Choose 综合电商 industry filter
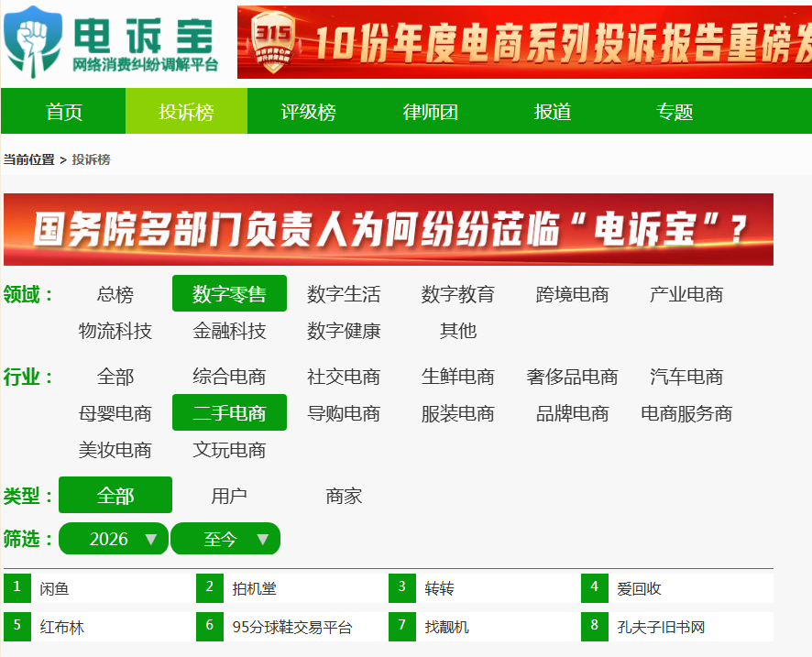Viewport: 812px width, 657px height. pos(229,377)
